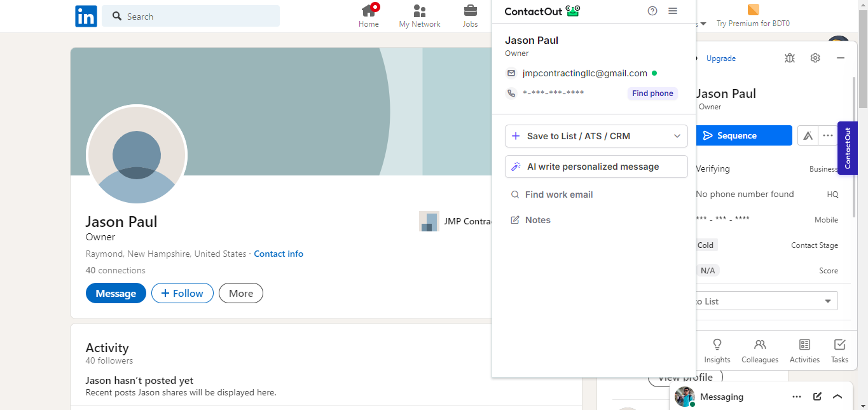868x410 pixels.
Task: Click the Cold contact stage badge
Action: pos(705,245)
